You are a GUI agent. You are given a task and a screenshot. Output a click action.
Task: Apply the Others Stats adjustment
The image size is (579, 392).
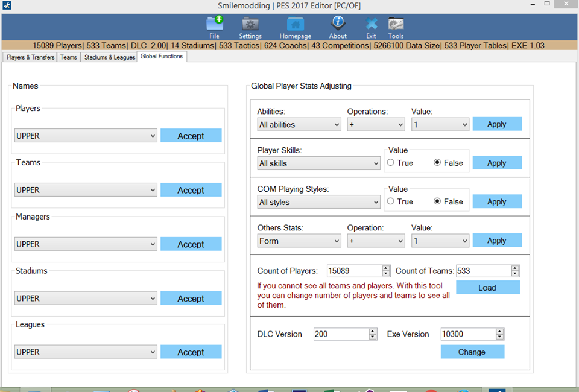click(x=497, y=240)
